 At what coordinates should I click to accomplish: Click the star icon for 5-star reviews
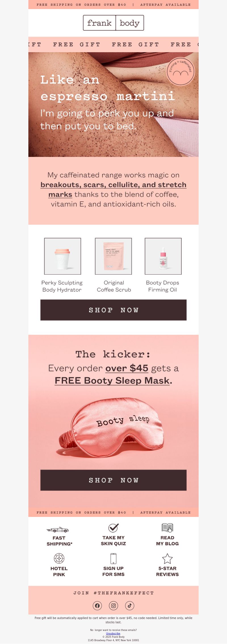tap(167, 559)
